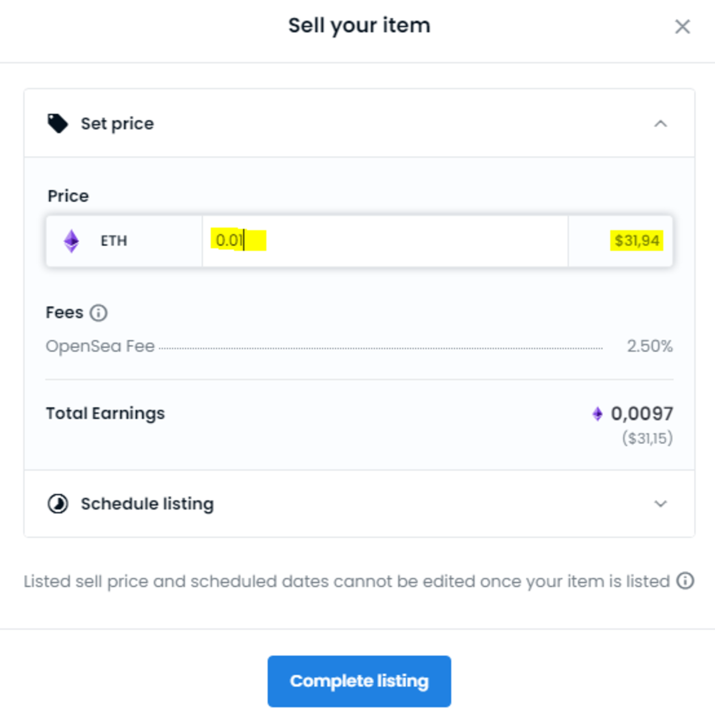Click the info icon after the listing disclaimer
The width and height of the screenshot is (715, 728).
tap(685, 581)
